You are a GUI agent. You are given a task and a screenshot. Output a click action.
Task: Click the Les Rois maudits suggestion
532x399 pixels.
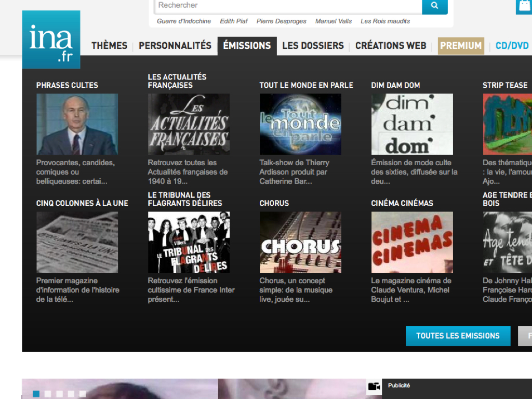pyautogui.click(x=385, y=21)
